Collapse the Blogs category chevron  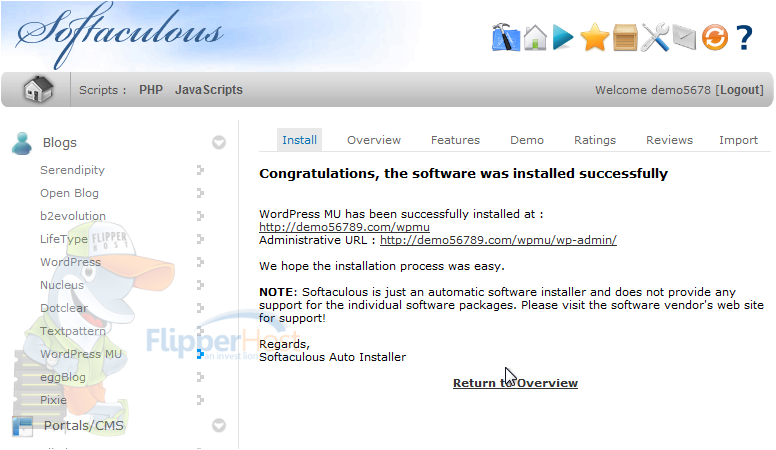pyautogui.click(x=219, y=143)
